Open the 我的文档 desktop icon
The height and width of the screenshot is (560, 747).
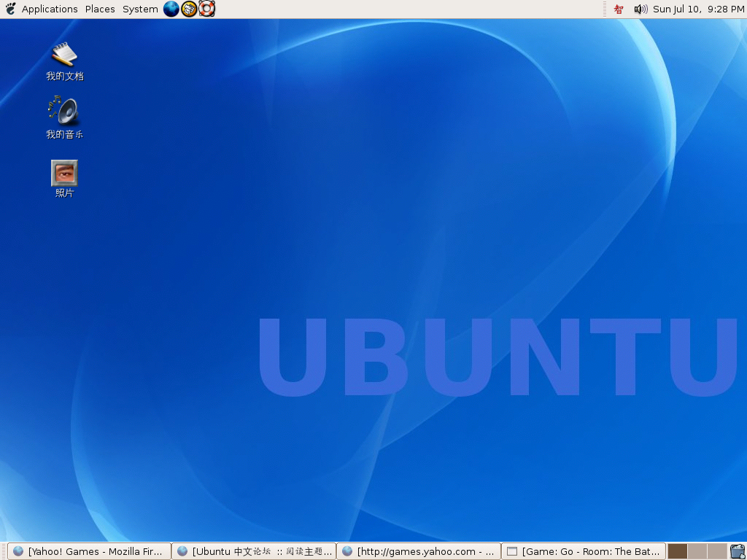pyautogui.click(x=64, y=62)
